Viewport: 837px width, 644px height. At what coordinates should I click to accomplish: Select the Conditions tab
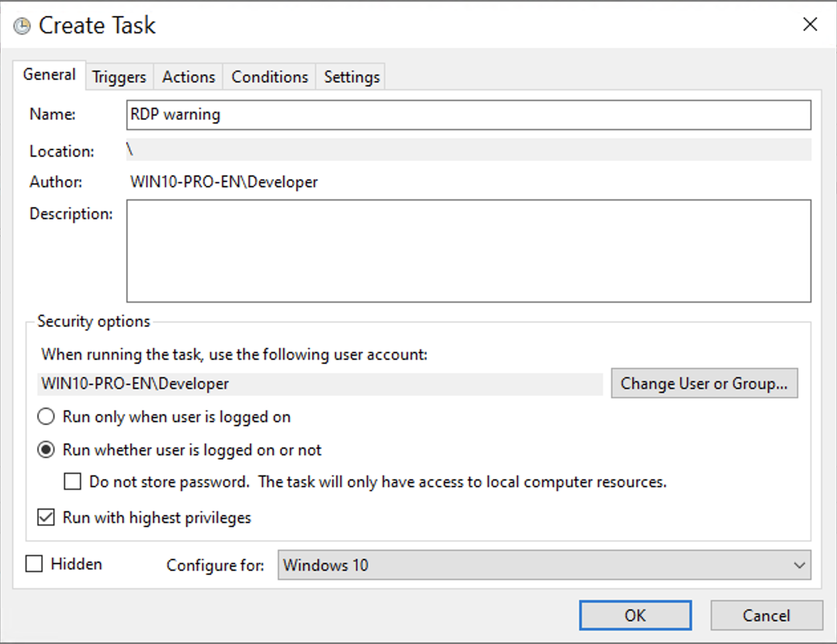point(268,76)
